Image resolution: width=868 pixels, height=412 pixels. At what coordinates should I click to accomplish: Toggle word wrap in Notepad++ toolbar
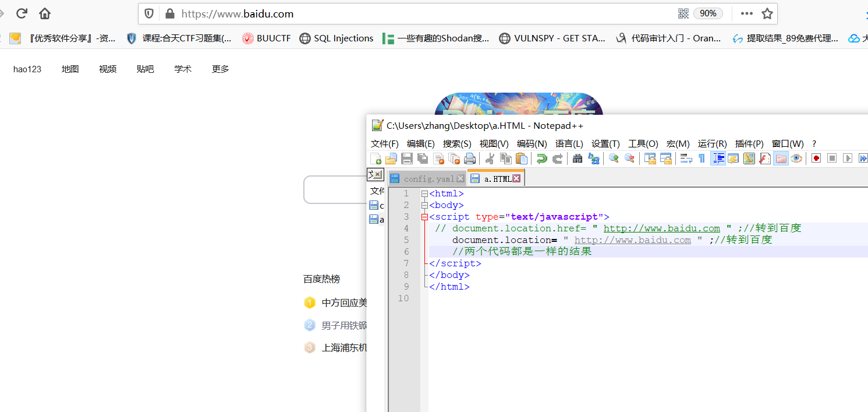(686, 159)
